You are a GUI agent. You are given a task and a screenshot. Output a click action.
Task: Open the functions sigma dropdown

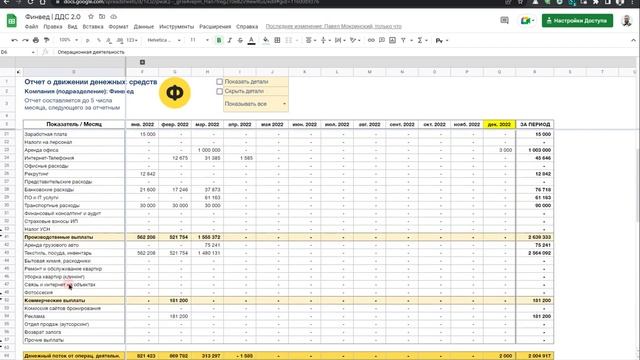[x=422, y=40]
